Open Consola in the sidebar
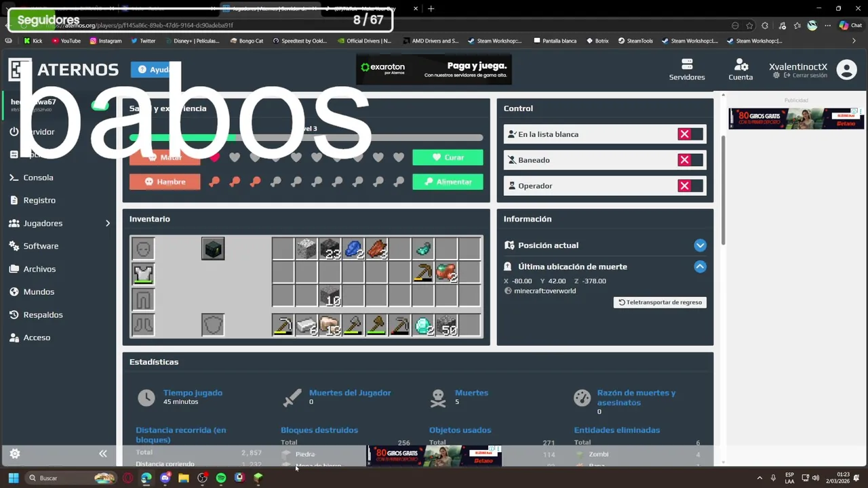The image size is (868, 488). click(38, 178)
